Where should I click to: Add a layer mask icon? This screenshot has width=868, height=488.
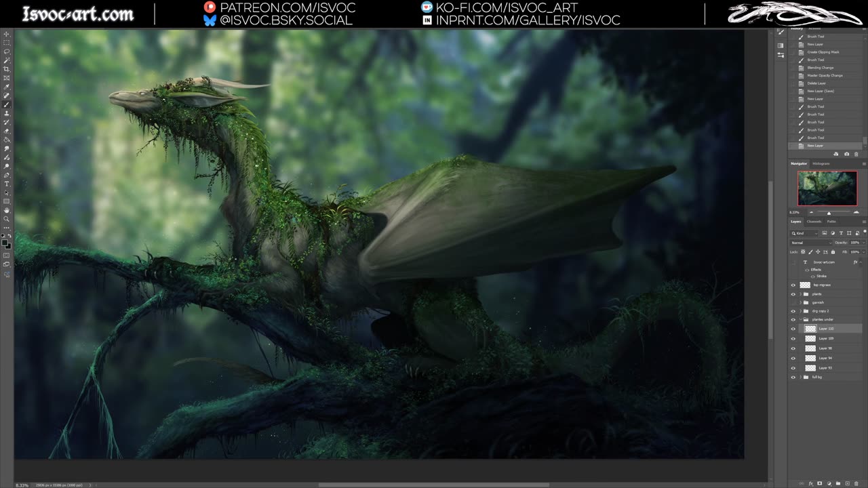819,483
